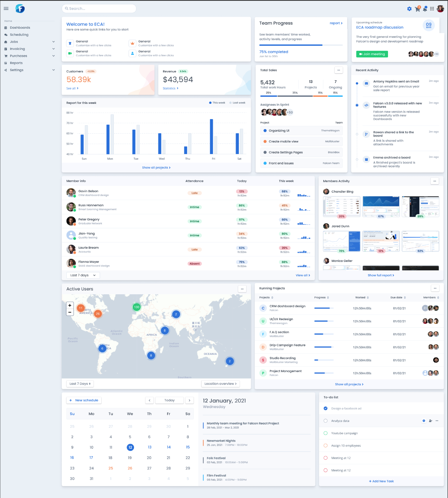Viewport: 448px width, 498px height.
Task: Check the Analyze data task
Action: (326, 421)
